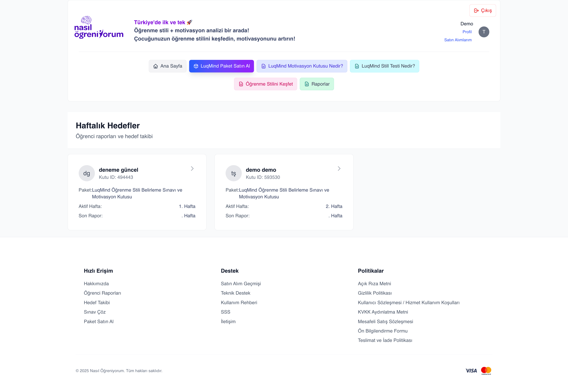The width and height of the screenshot is (568, 392).
Task: Click the box icon on LuqMind Paket Satın Al
Action: click(196, 66)
